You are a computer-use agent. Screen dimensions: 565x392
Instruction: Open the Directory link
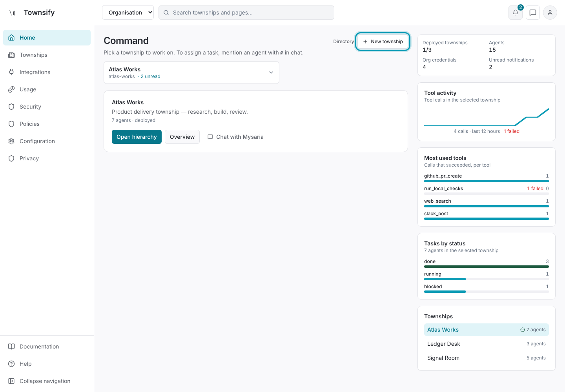tap(344, 42)
